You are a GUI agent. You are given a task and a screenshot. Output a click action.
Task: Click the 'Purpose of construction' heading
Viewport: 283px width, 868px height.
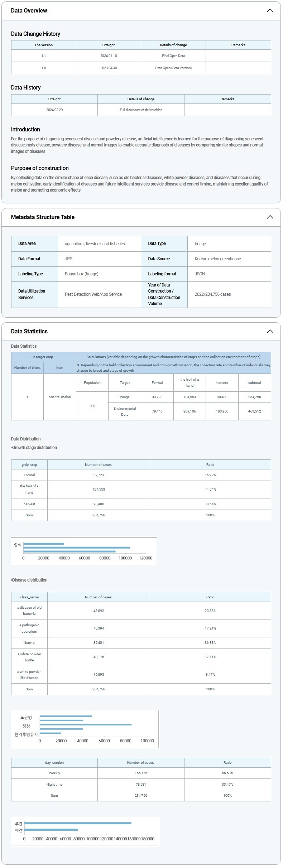coord(40,168)
